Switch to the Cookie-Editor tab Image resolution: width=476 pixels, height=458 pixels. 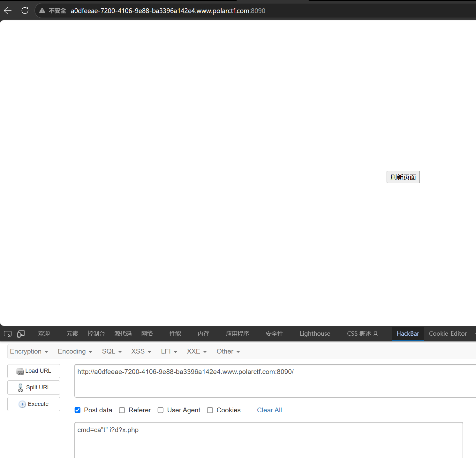tap(448, 333)
